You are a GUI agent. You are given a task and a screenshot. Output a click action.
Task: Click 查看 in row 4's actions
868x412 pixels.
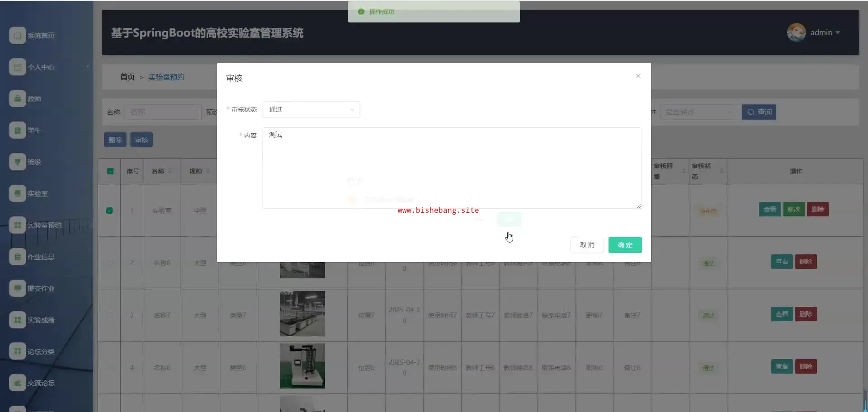782,366
